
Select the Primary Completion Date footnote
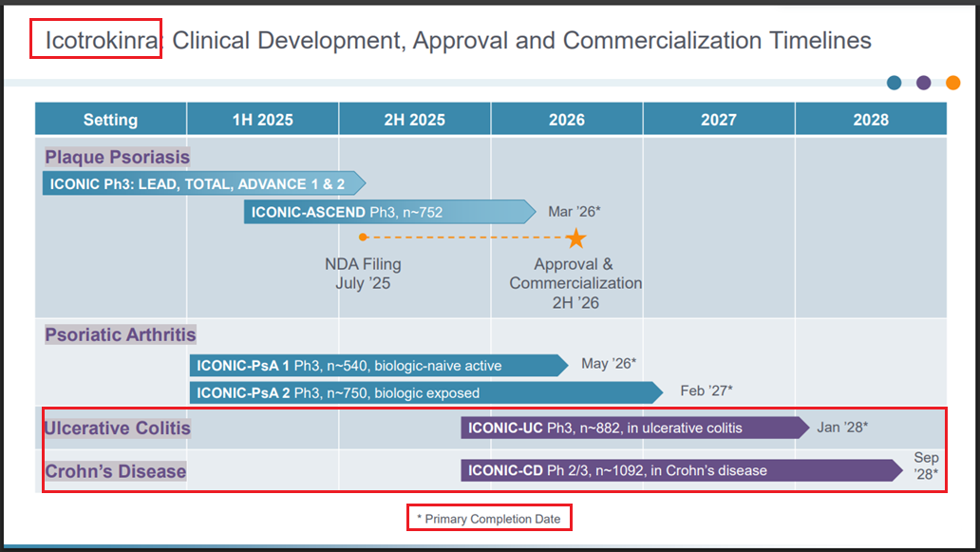tap(489, 519)
